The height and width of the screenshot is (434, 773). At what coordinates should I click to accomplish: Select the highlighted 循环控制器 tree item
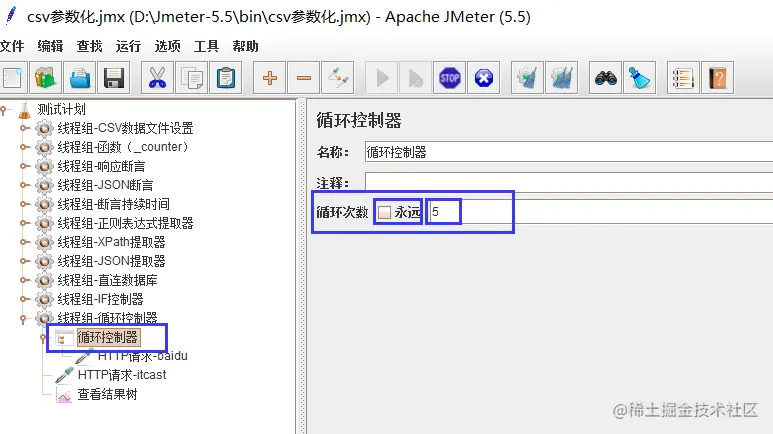click(108, 337)
